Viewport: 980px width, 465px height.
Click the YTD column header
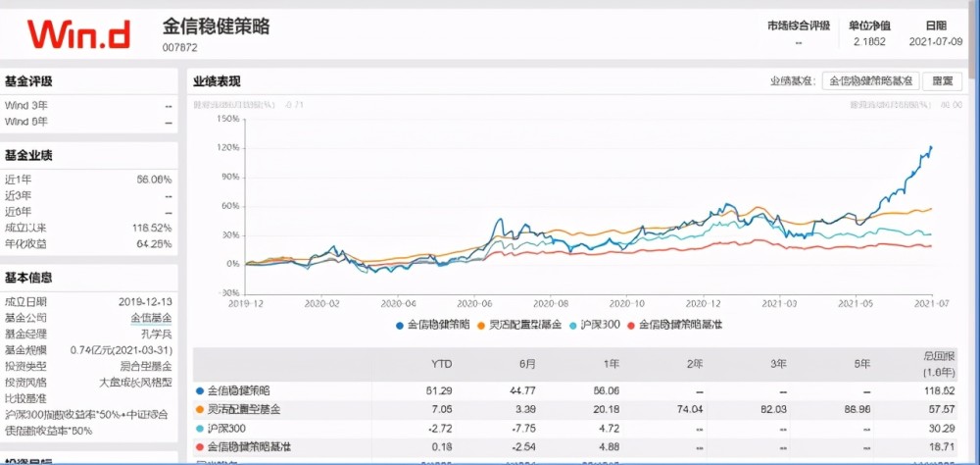(x=441, y=364)
